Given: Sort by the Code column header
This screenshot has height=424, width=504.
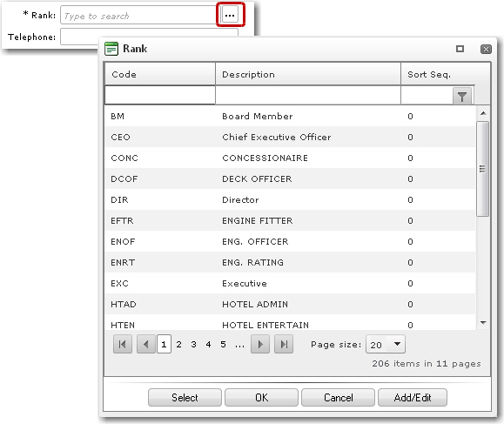Looking at the screenshot, I should [160, 74].
